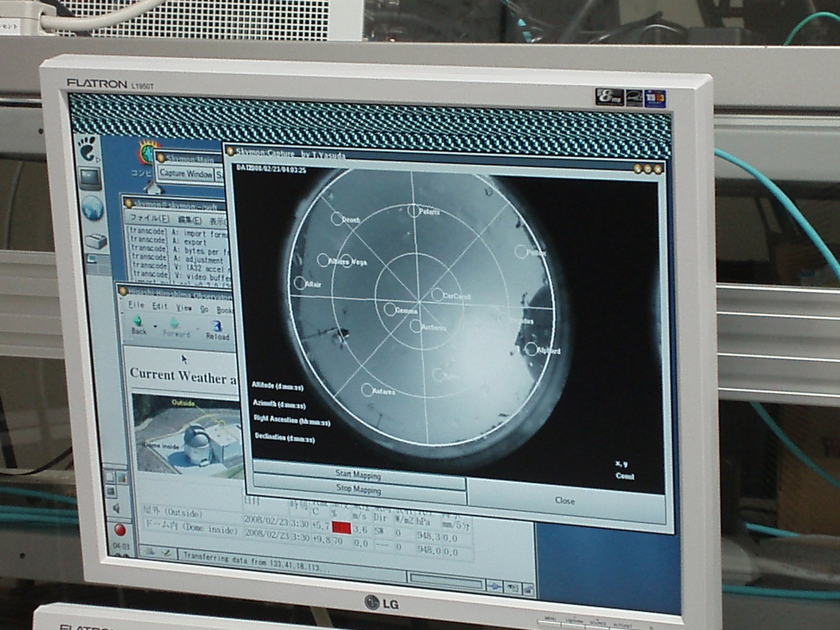Click the small screen icon below document icon
The image size is (840, 630).
[x=111, y=491]
